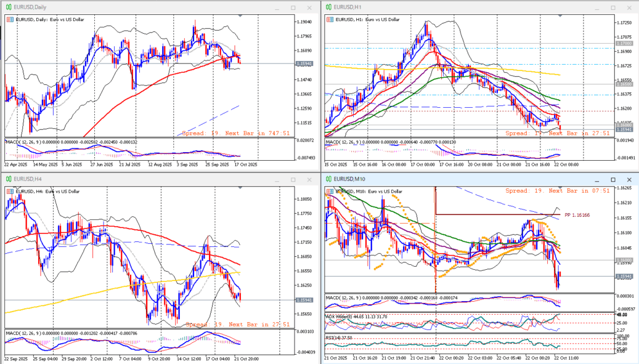
Task: Maximize the EURUSD,M10 chart window
Action: click(x=613, y=178)
